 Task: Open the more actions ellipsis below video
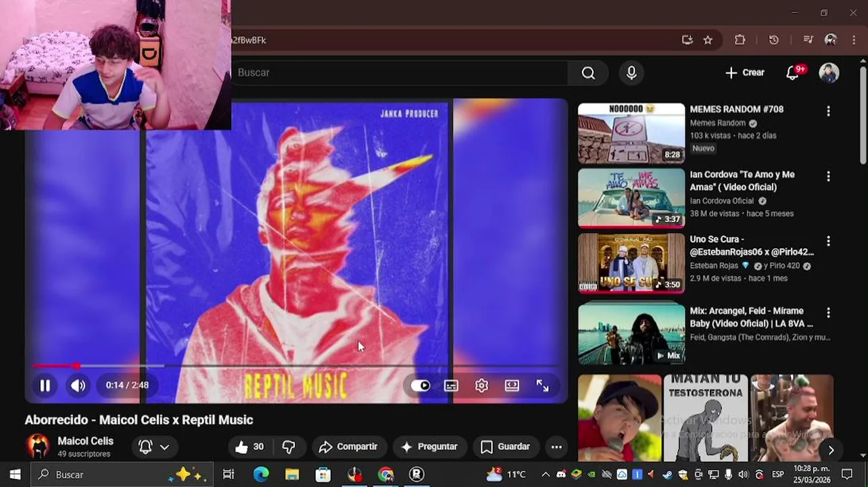(x=556, y=446)
